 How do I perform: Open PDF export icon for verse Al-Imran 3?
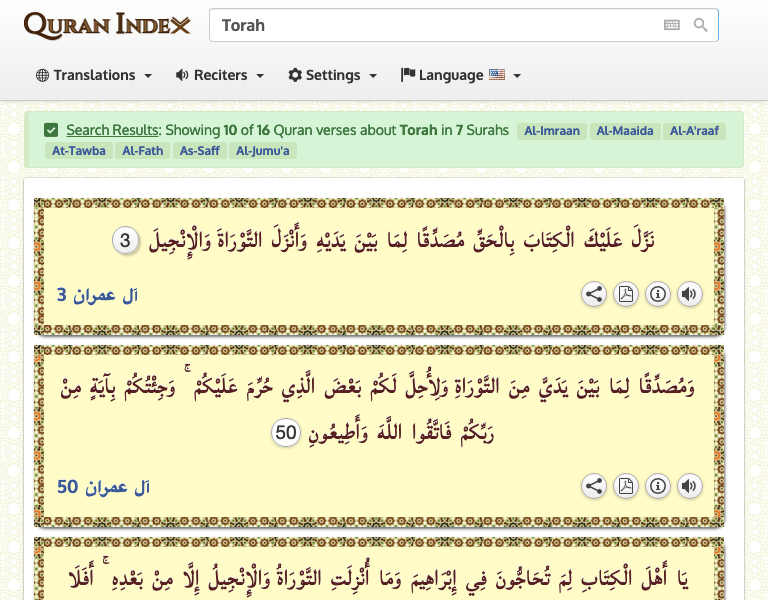point(626,294)
